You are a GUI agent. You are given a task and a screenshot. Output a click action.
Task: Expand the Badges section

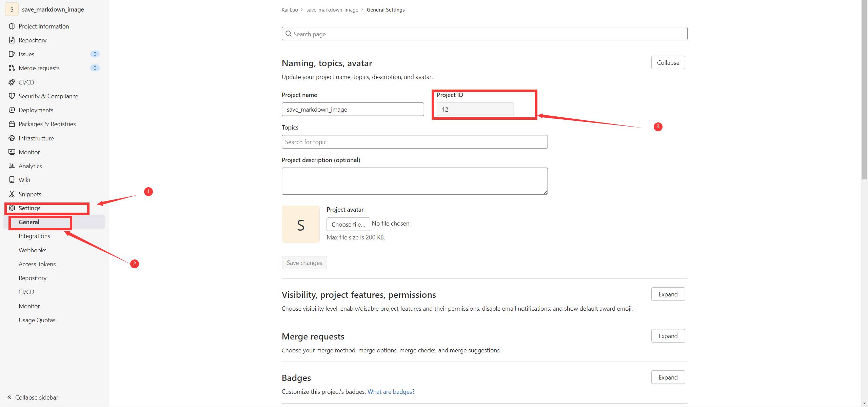coord(668,377)
